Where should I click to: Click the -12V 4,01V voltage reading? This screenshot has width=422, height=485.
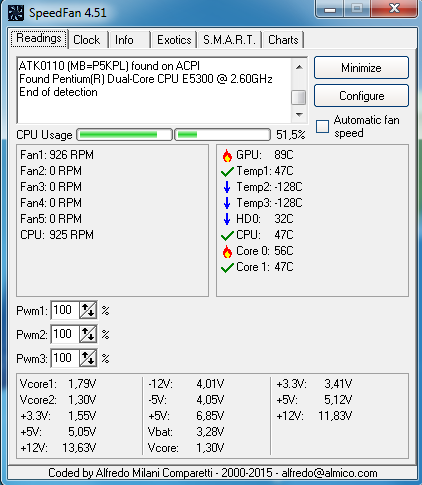[186, 384]
